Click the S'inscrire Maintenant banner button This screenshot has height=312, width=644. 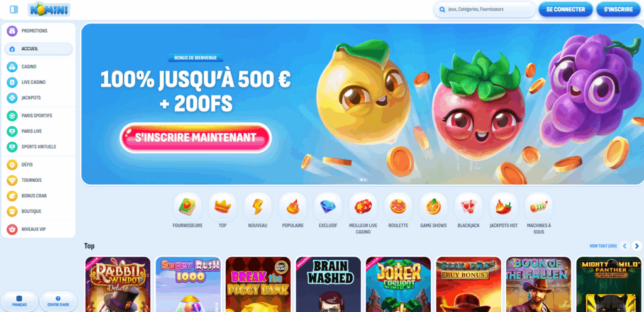(x=196, y=138)
